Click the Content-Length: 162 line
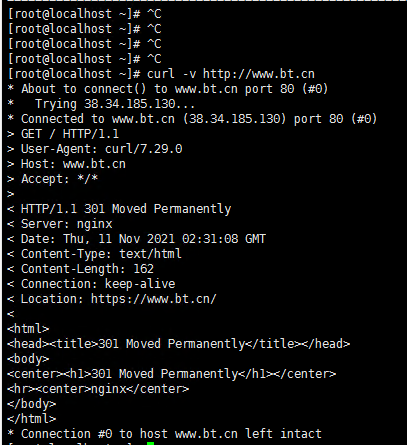The width and height of the screenshot is (407, 445). [x=87, y=269]
